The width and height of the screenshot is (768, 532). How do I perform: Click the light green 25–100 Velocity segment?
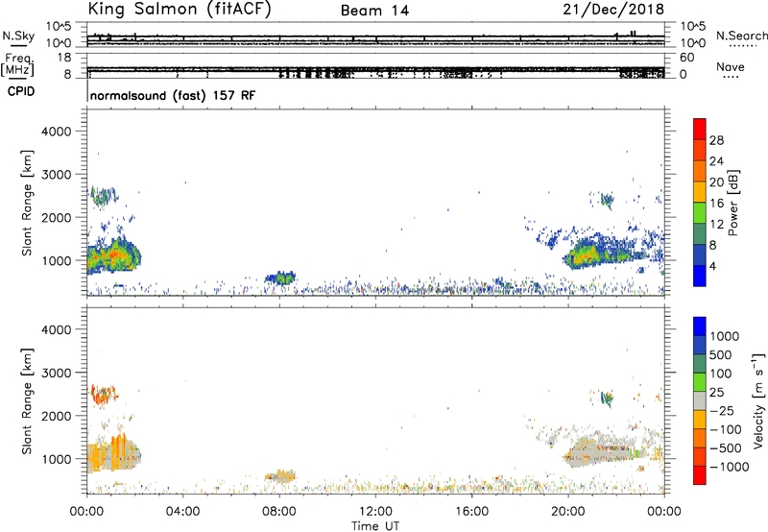click(x=700, y=382)
